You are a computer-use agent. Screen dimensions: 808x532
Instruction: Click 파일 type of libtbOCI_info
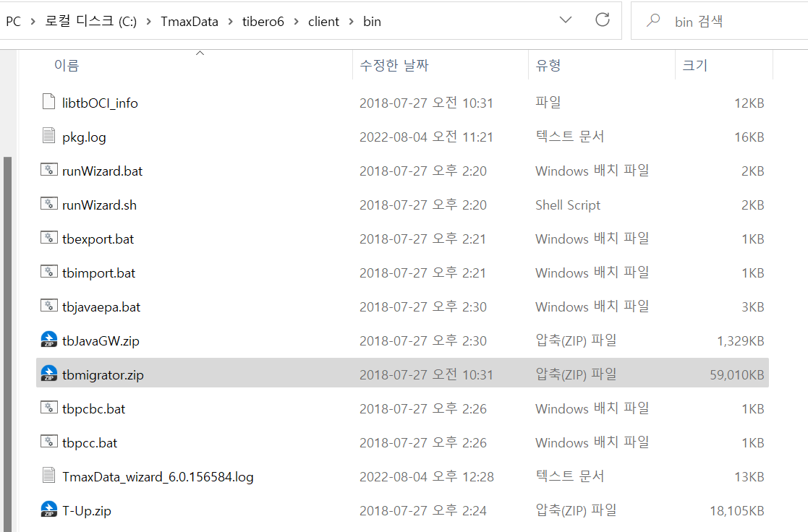pos(548,103)
